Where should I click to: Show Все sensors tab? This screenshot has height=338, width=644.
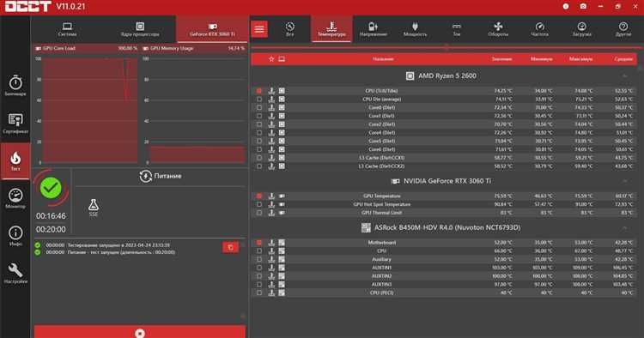point(290,29)
